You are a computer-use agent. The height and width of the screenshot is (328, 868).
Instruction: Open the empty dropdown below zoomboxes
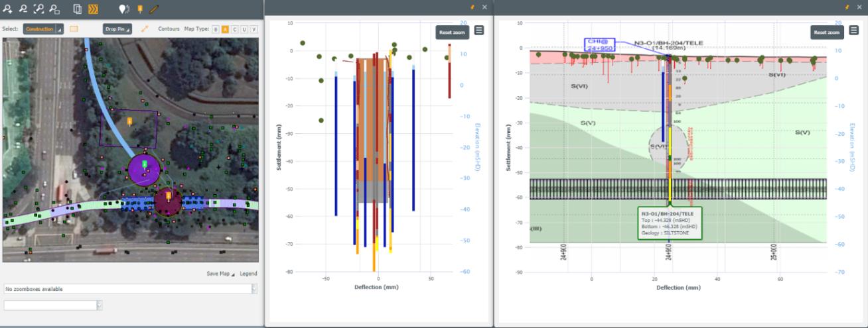point(53,305)
